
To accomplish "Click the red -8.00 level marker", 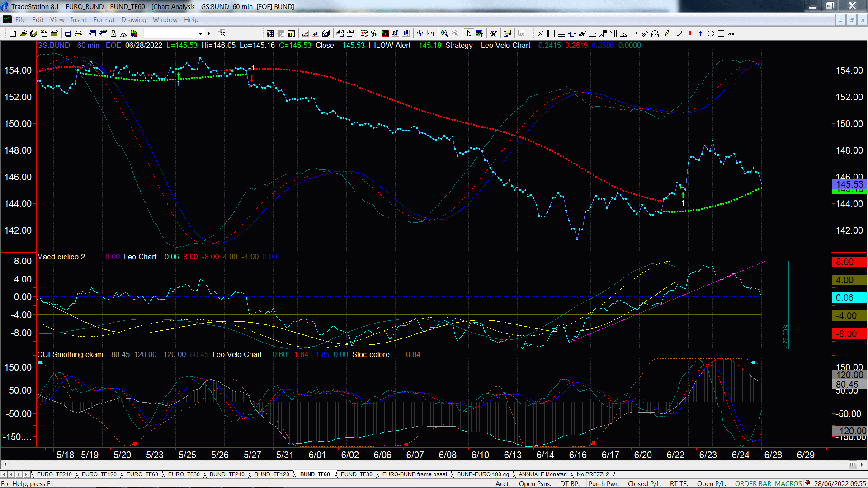I will tap(849, 334).
